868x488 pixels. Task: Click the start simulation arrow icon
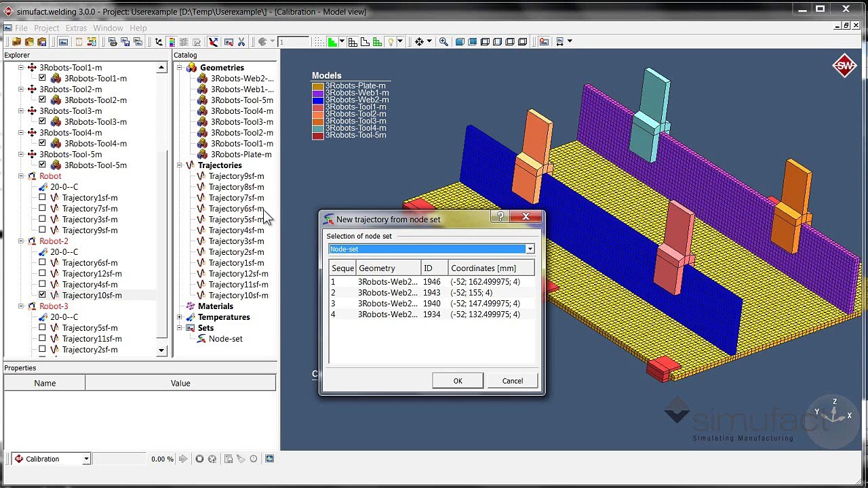pos(183,459)
